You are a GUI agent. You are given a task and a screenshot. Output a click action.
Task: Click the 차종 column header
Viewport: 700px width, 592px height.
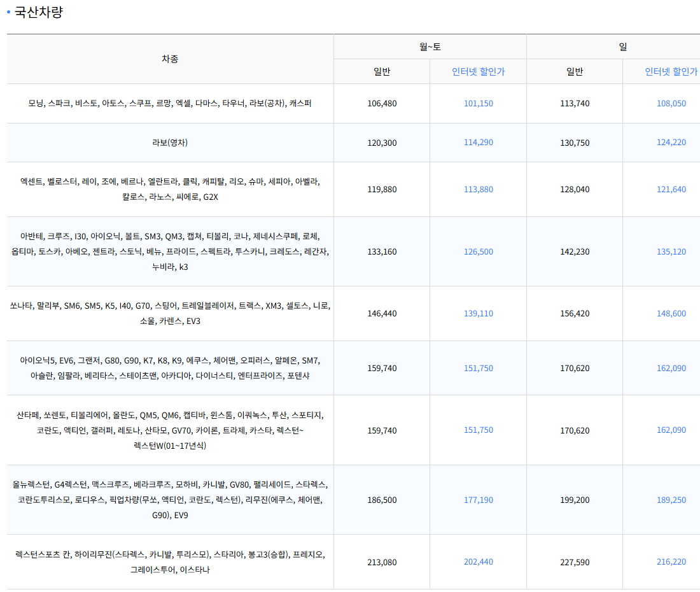pyautogui.click(x=170, y=59)
